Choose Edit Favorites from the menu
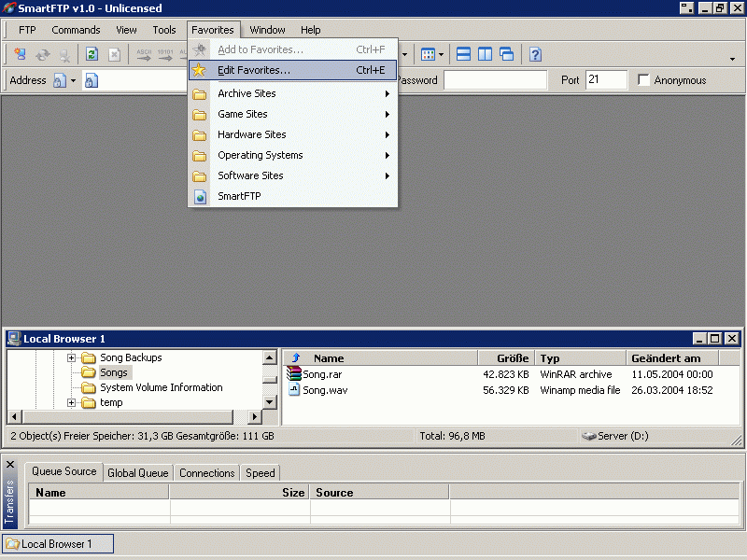This screenshot has width=747, height=560. coord(253,70)
